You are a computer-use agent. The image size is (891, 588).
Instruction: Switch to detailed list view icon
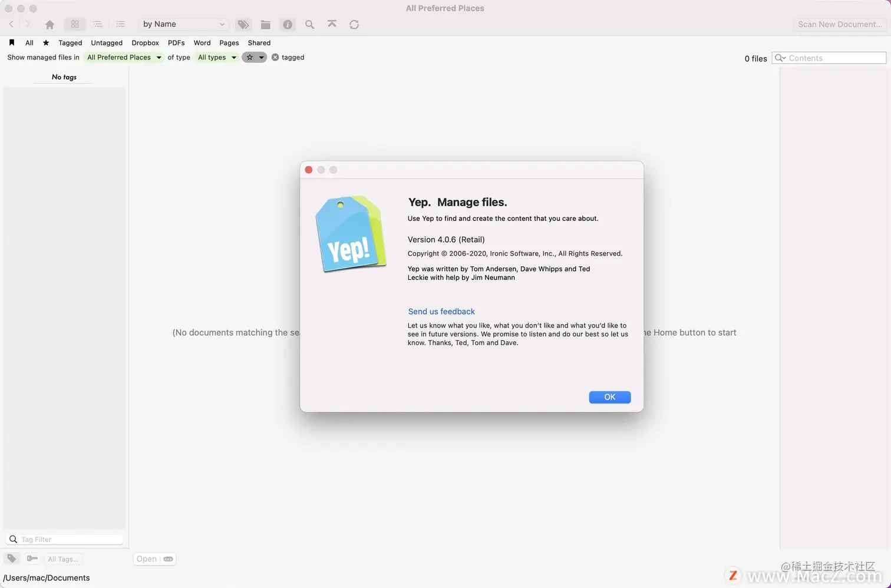click(x=98, y=24)
